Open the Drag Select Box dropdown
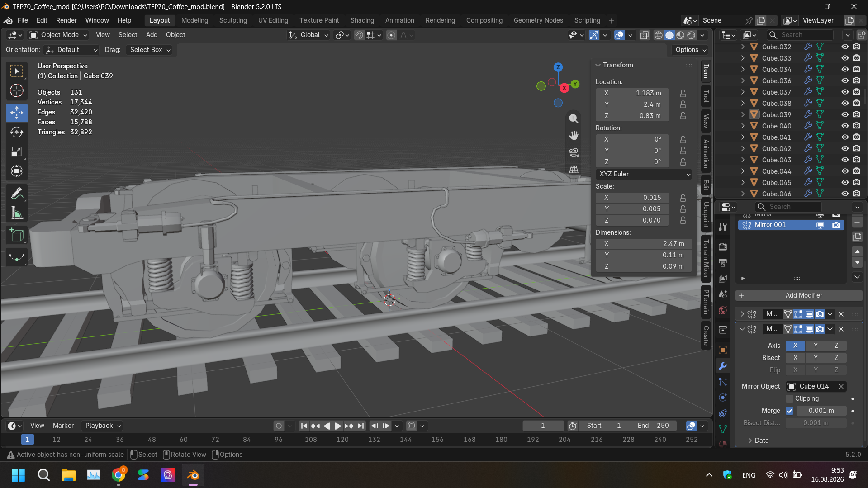Screen dimensions: 868x488 pyautogui.click(x=149, y=50)
